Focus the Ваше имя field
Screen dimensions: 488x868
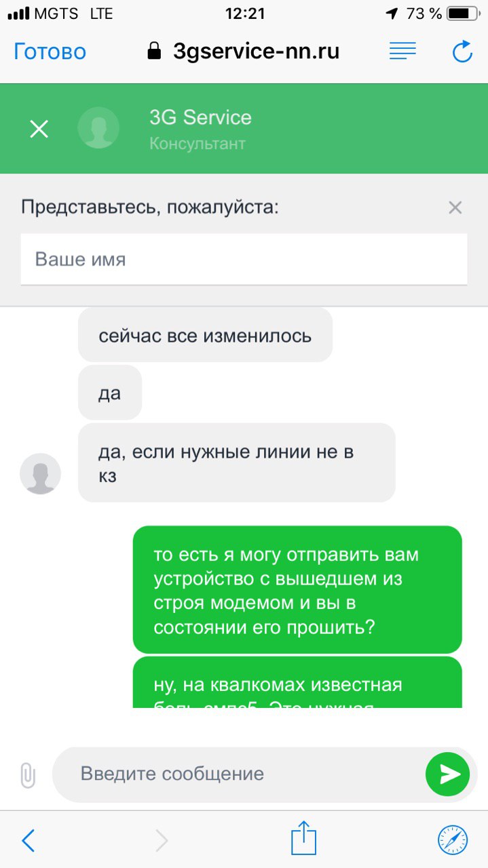244,259
